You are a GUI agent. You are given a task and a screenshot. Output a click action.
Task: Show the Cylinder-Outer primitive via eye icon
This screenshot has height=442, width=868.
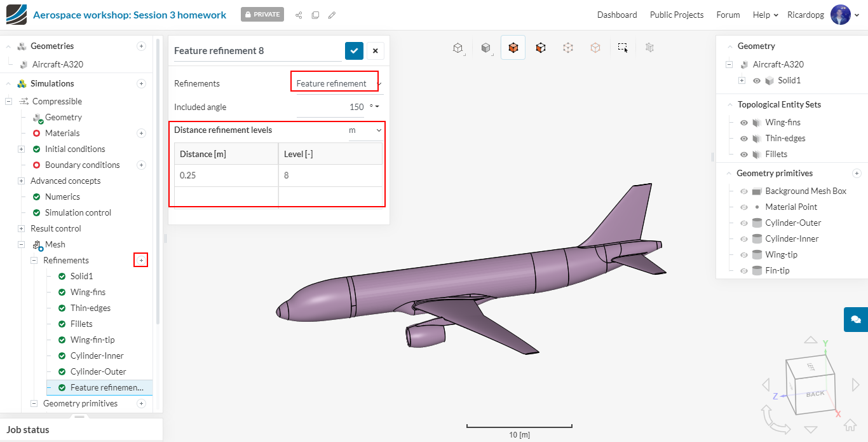(x=744, y=223)
